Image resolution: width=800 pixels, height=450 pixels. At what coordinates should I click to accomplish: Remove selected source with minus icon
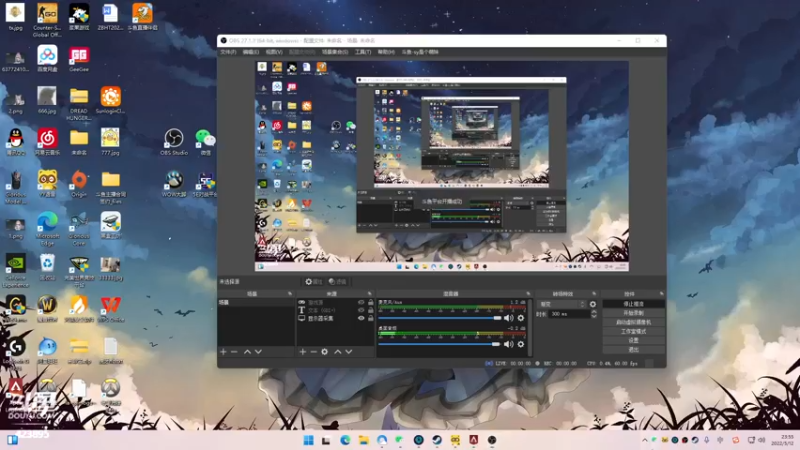point(313,352)
